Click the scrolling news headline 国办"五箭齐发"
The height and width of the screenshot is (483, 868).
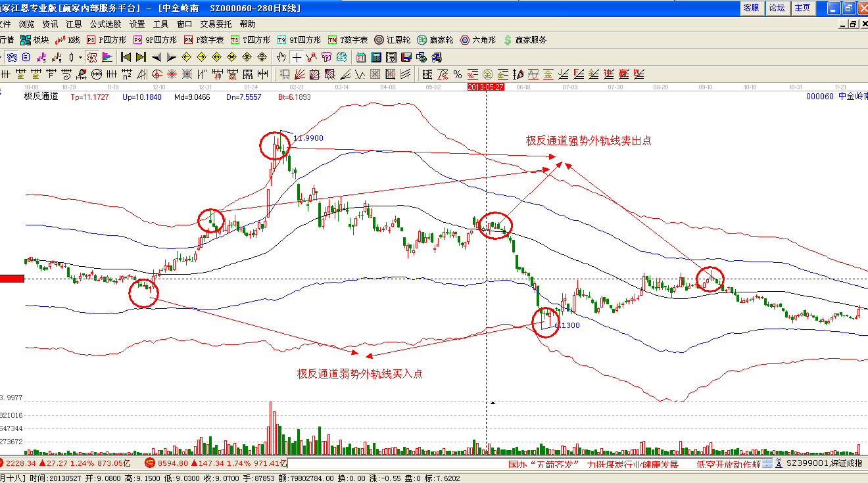point(543,464)
